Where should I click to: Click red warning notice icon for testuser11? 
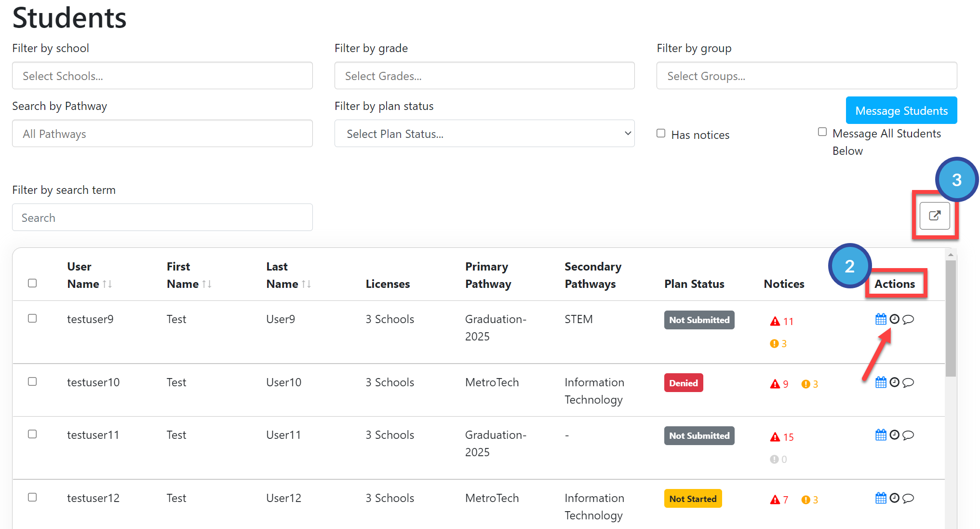775,437
